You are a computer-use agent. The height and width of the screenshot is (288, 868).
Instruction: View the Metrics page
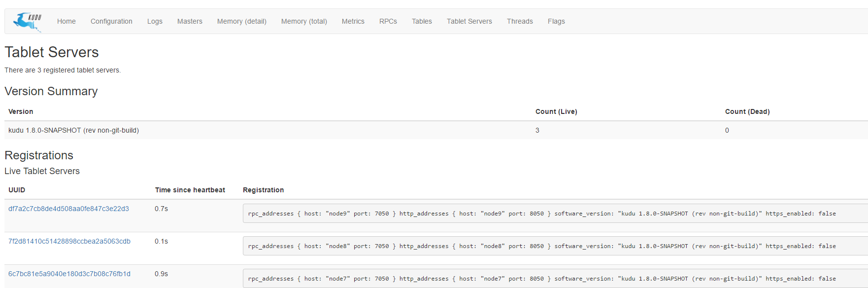coord(353,21)
